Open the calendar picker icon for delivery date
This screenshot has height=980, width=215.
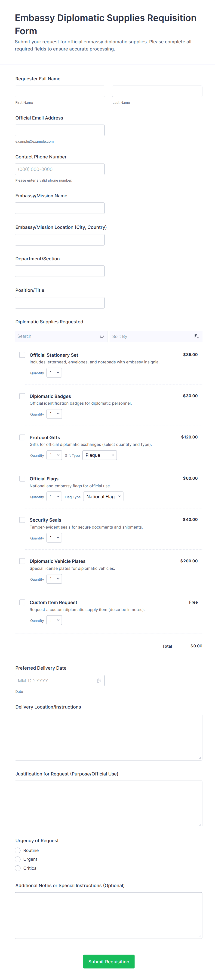click(x=99, y=681)
